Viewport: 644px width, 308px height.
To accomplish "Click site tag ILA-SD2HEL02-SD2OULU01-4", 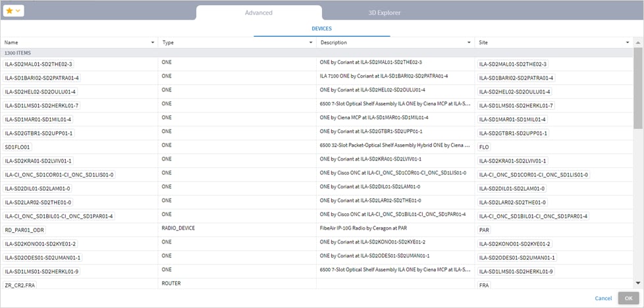I will [x=514, y=91].
